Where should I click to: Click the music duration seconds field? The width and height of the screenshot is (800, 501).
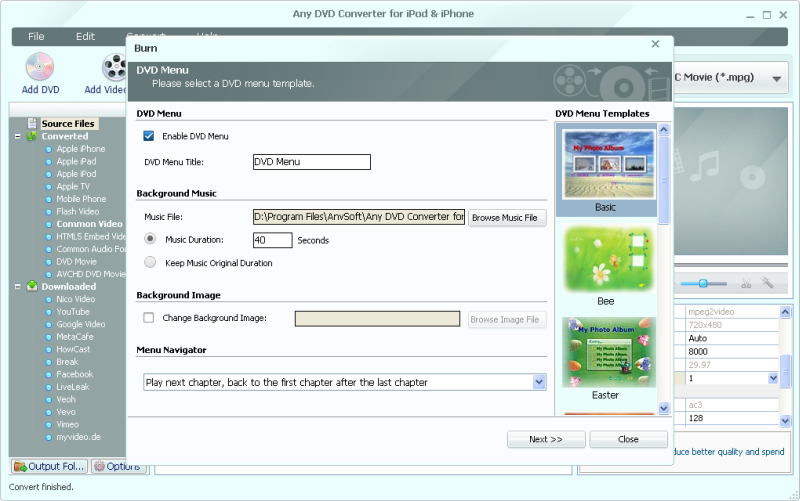tap(272, 240)
